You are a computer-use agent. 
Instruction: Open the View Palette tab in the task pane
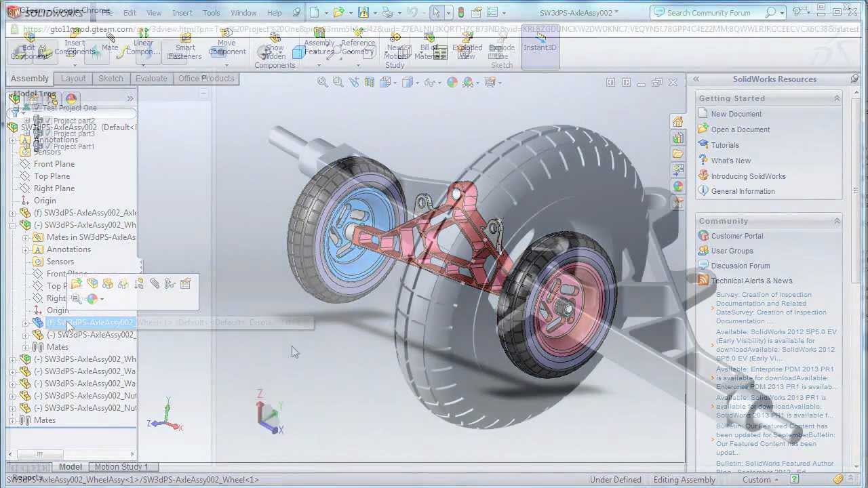(677, 170)
